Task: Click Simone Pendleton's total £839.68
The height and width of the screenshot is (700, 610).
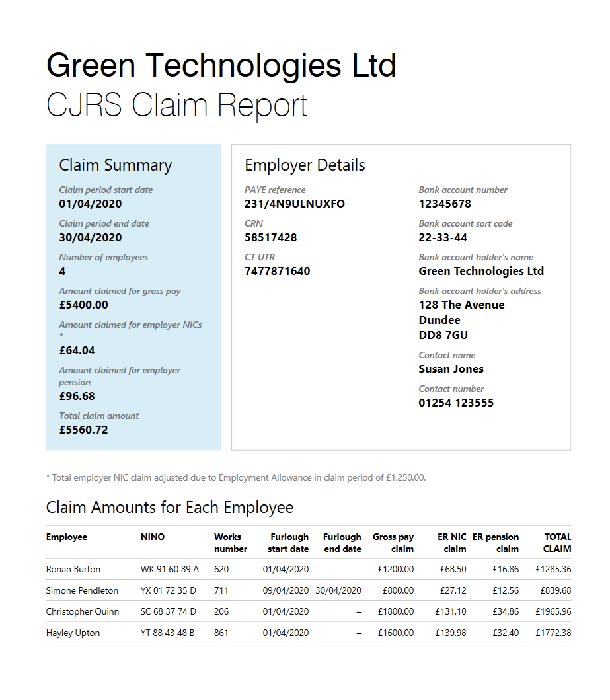Action: (x=556, y=591)
